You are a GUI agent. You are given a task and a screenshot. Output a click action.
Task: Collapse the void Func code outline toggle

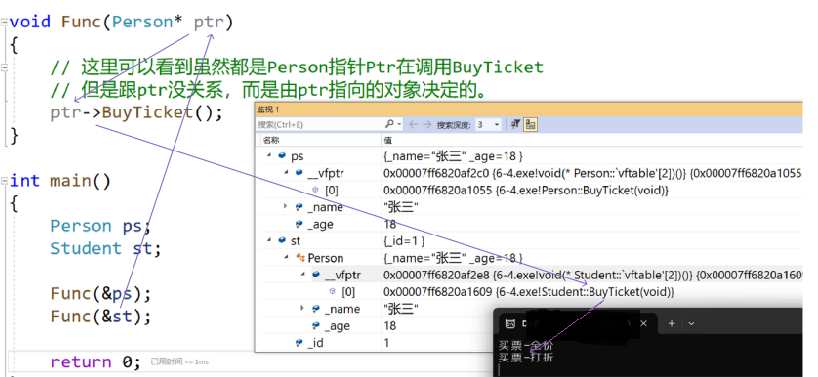(4, 22)
